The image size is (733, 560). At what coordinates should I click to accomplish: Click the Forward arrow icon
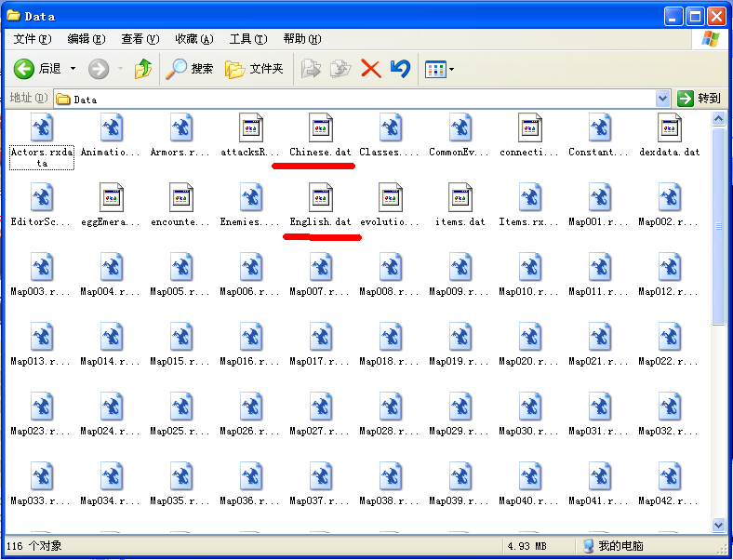[x=99, y=69]
